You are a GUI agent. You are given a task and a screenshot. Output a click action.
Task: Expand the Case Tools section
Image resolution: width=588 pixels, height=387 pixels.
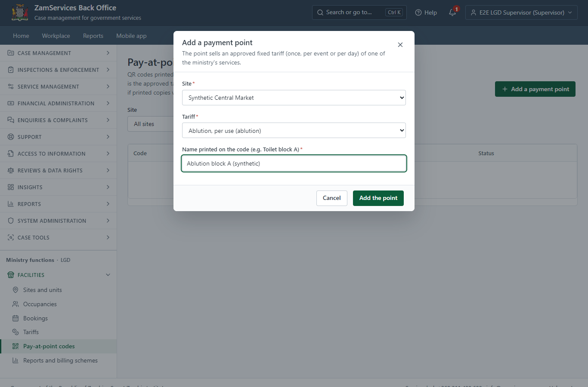point(58,237)
